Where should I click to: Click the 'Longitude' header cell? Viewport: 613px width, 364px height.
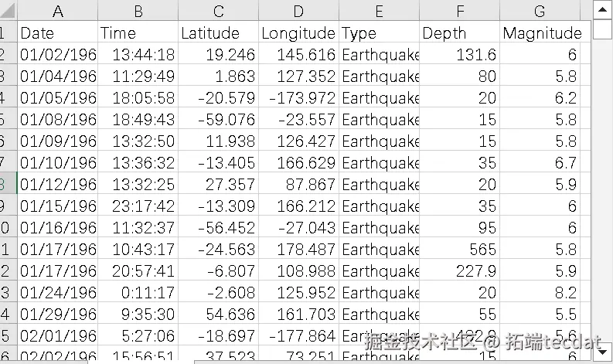tap(298, 32)
